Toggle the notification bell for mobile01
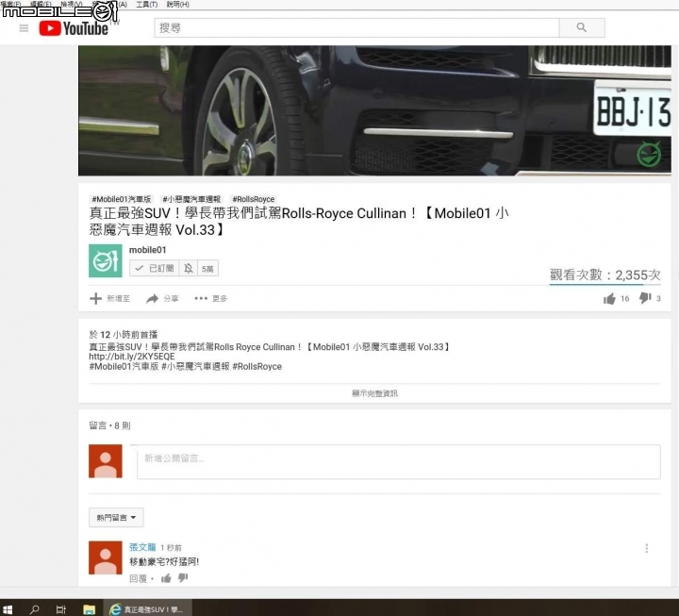 point(189,269)
